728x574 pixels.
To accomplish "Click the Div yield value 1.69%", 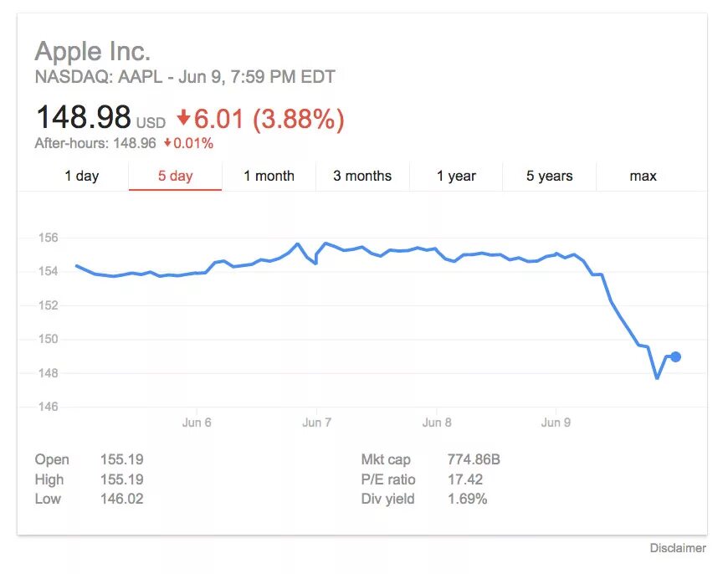I will 467,499.
